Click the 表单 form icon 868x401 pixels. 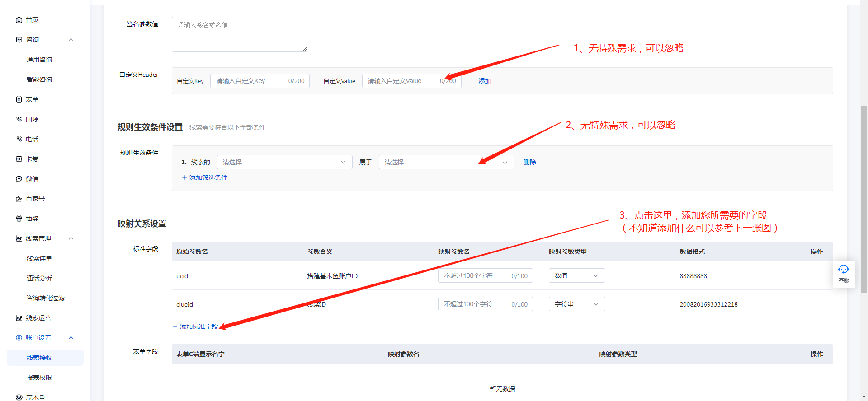[19, 99]
